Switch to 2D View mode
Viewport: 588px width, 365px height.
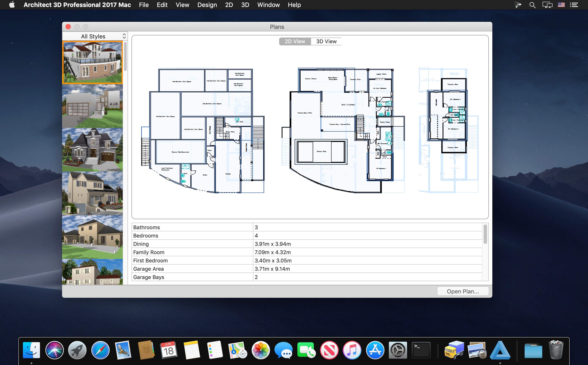(295, 41)
